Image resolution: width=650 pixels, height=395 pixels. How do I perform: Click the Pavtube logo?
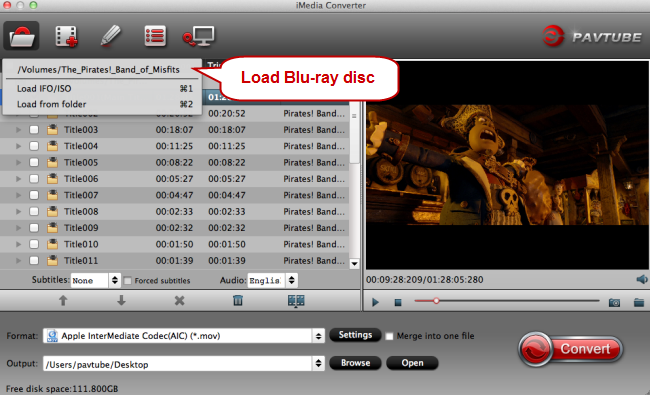592,36
